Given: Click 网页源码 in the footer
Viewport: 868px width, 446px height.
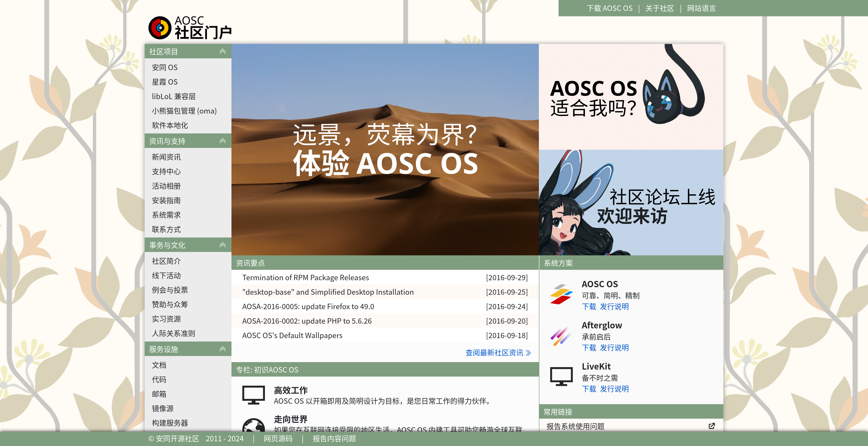Looking at the screenshot, I should pos(278,439).
